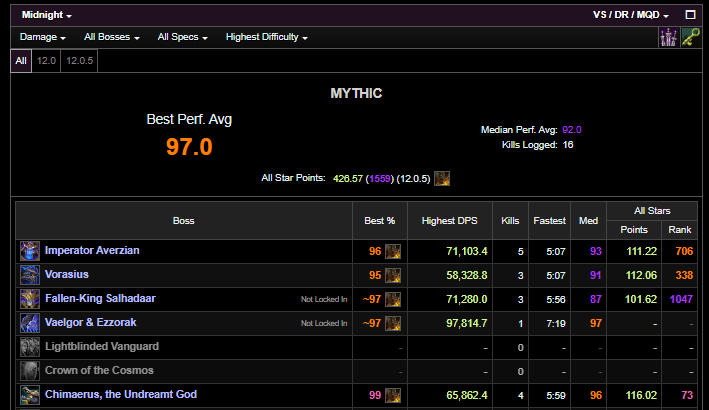Screen dimensions: 709x410
Task: Select the All partition tab
Action: (x=21, y=61)
